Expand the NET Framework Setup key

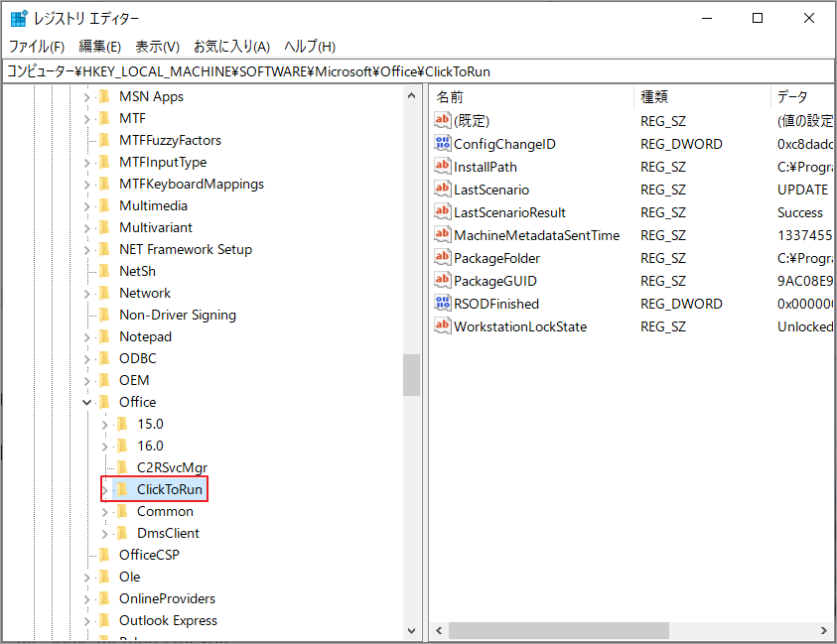(x=87, y=250)
